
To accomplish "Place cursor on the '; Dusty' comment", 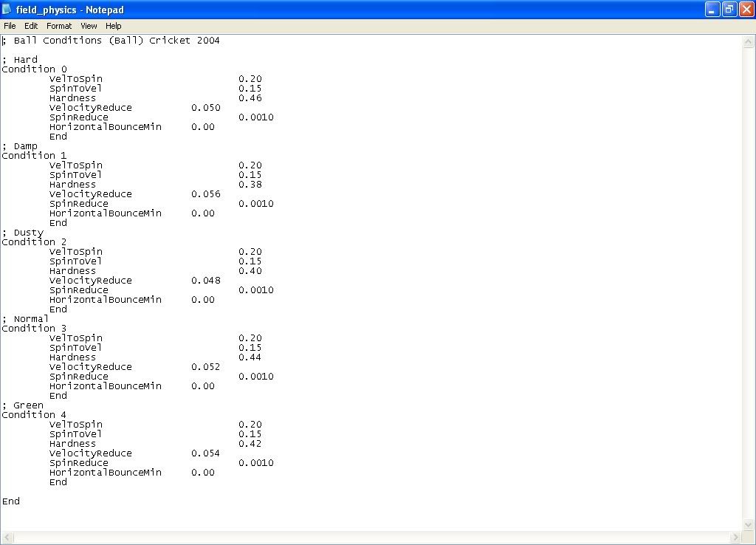I will [23, 233].
